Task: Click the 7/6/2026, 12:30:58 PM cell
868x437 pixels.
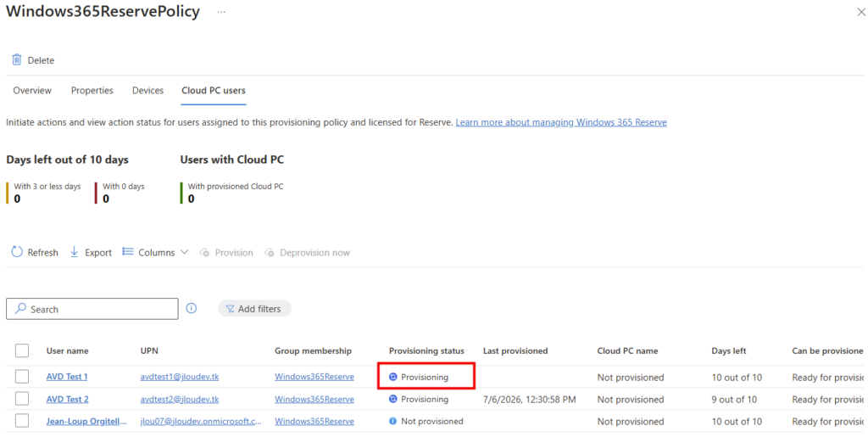Action: [x=530, y=400]
